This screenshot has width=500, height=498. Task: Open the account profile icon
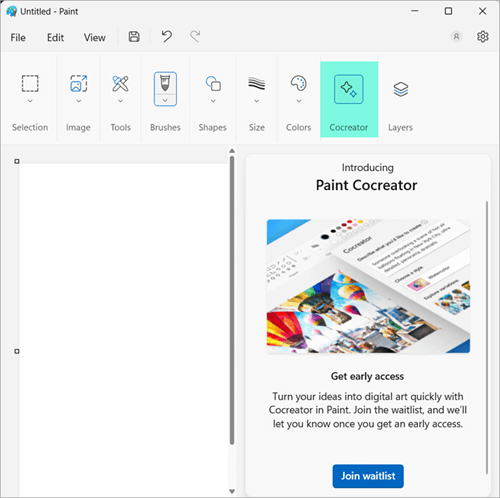pos(456,36)
